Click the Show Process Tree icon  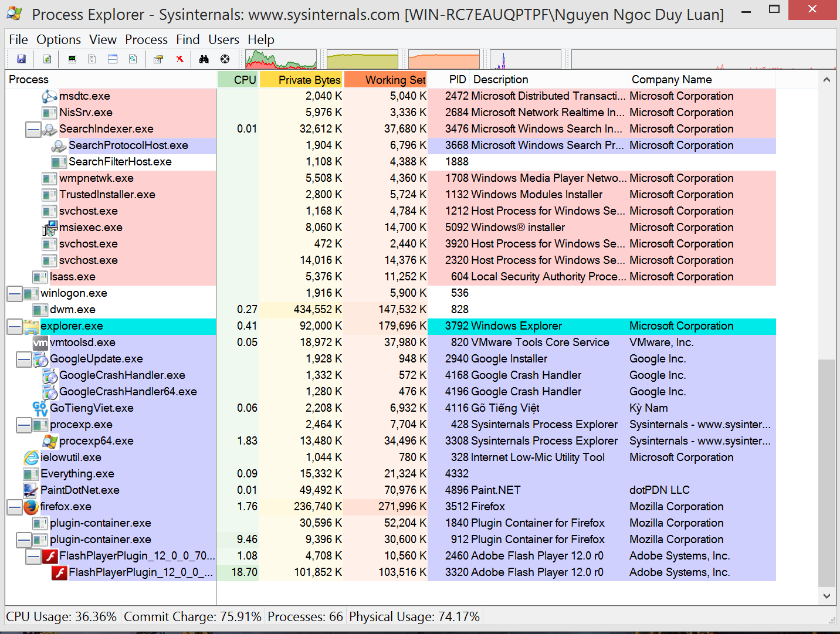pos(92,59)
